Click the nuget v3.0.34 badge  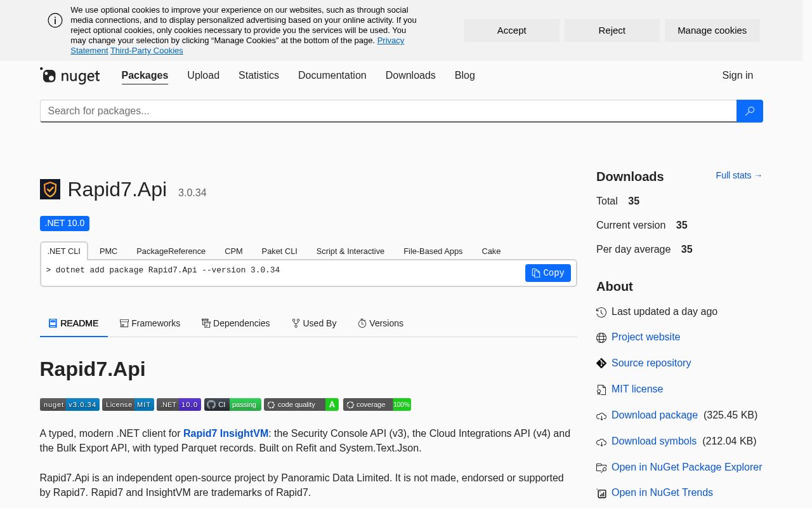click(70, 404)
